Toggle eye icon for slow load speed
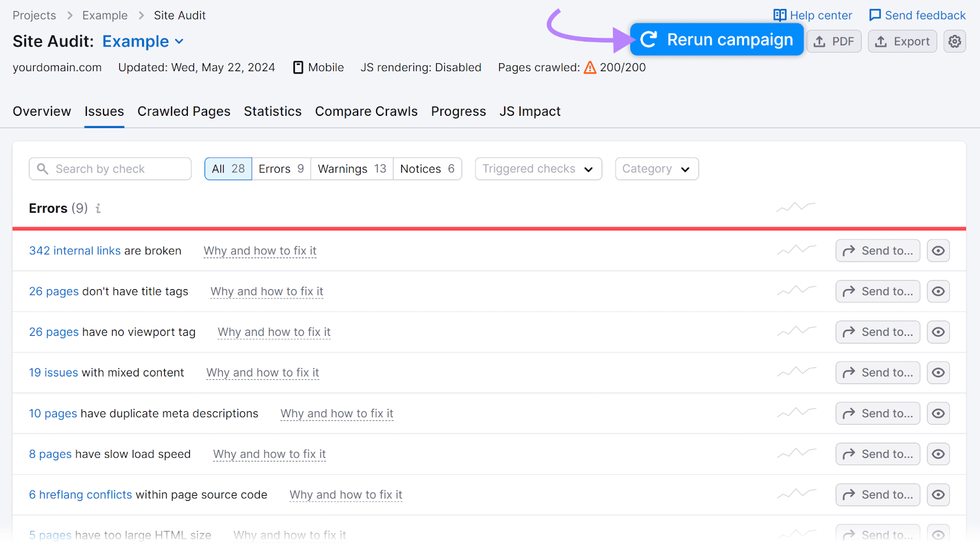980x546 pixels. coord(938,454)
